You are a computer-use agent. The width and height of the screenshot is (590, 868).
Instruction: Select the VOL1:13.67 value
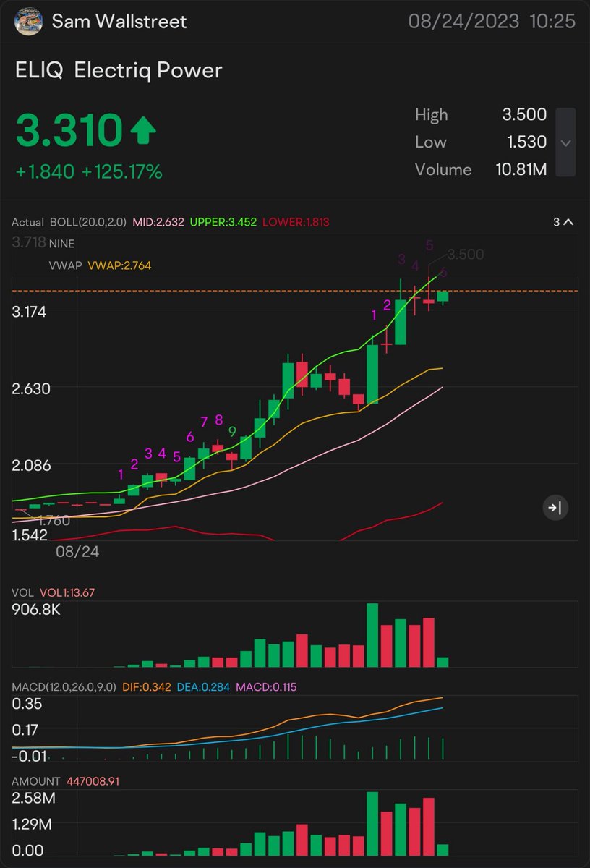point(67,592)
